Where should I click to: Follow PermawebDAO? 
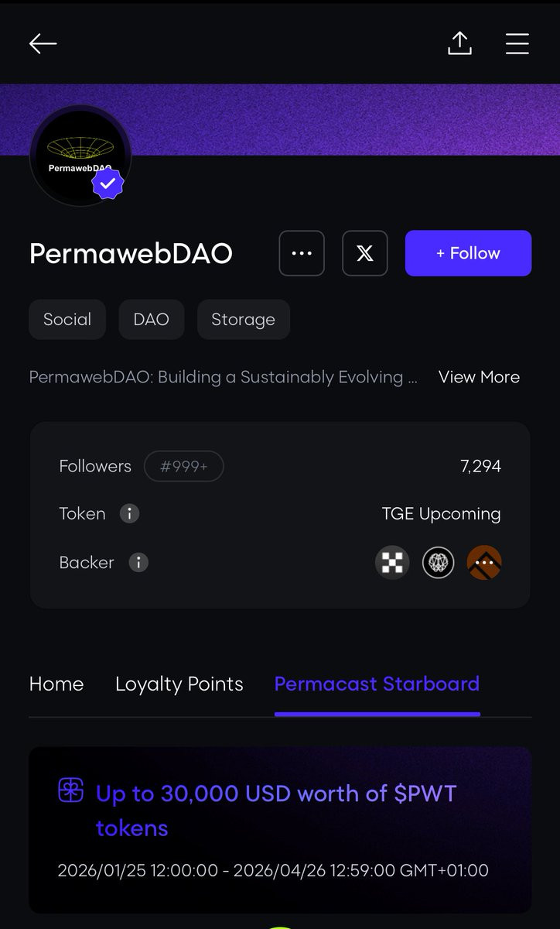tap(468, 253)
